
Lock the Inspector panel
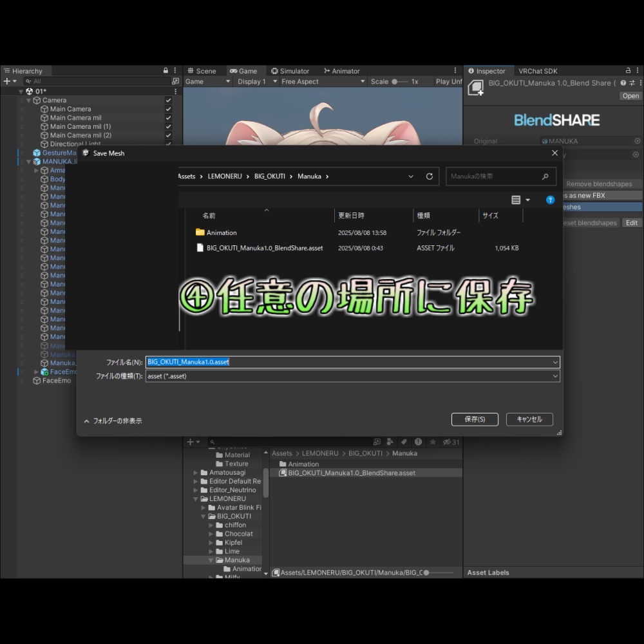(x=628, y=71)
